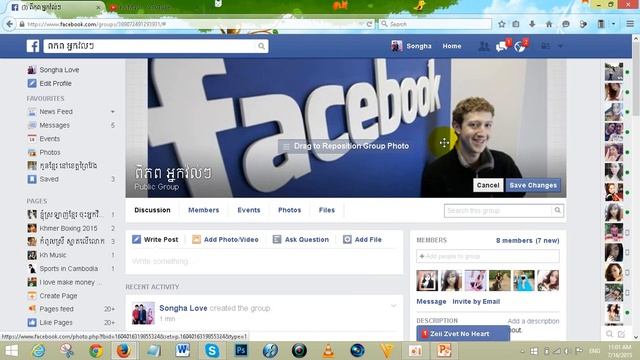Click the Write something text area
The height and width of the screenshot is (360, 640).
coord(264,261)
